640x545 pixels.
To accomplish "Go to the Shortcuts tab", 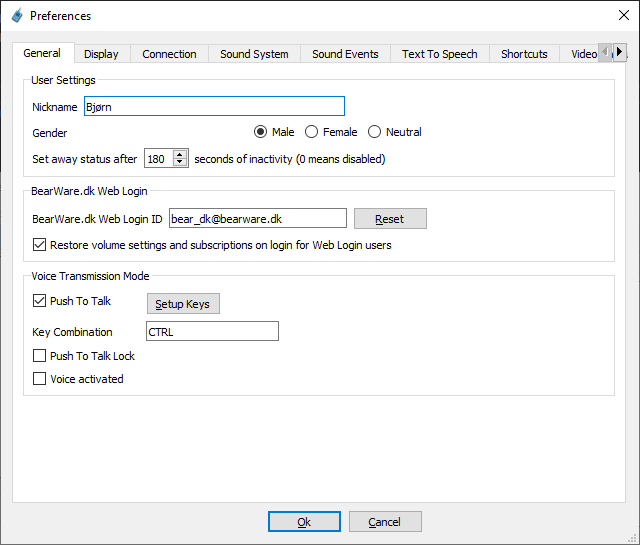I will pos(524,54).
